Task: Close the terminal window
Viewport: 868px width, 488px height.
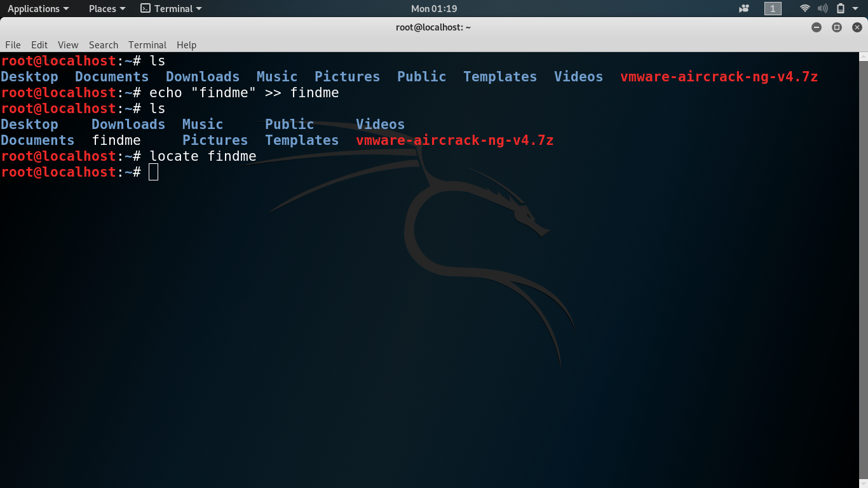Action: (857, 27)
